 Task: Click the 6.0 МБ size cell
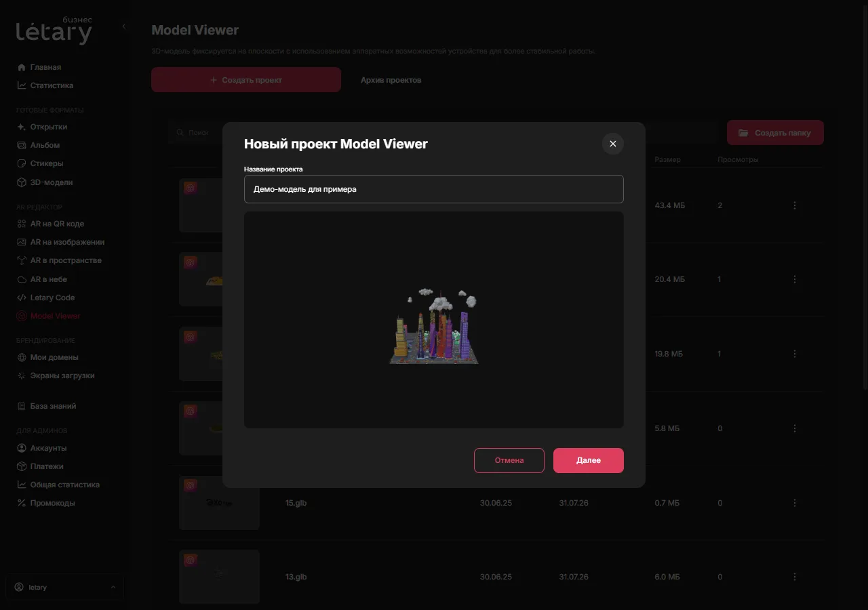(x=667, y=577)
